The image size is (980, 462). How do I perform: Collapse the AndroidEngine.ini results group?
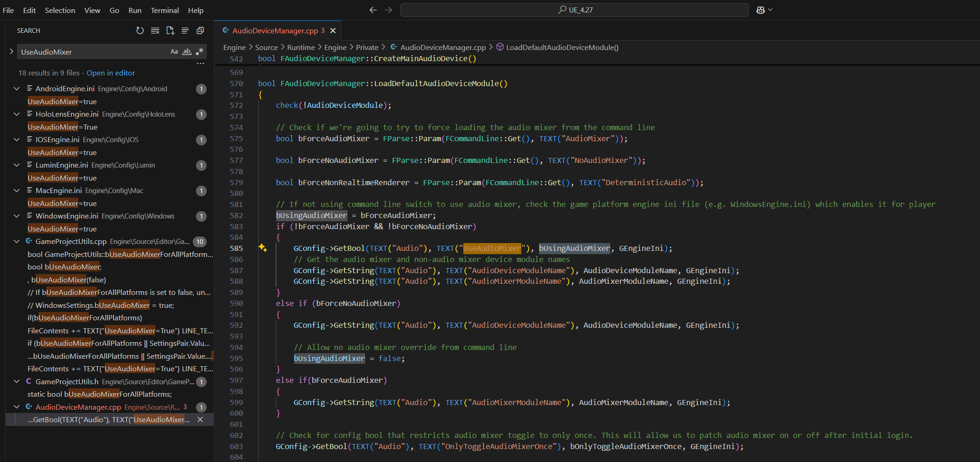pos(17,88)
